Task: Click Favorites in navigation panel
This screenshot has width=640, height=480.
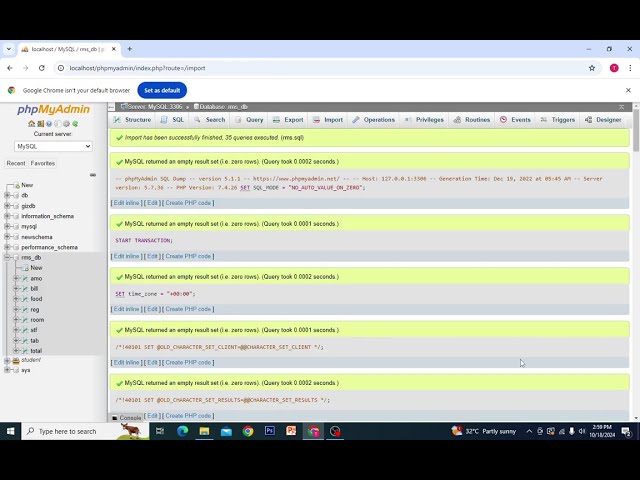Action: (x=42, y=163)
